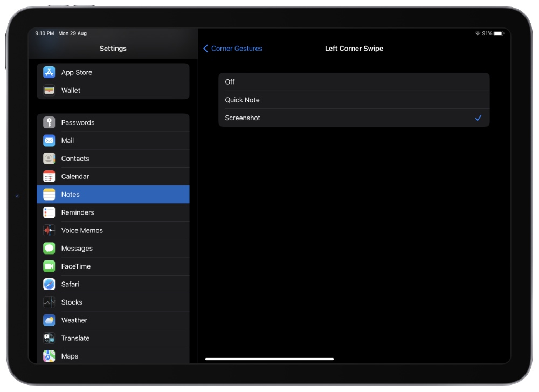This screenshot has height=392, width=539.
Task: Open Voice Memos settings row
Action: tap(113, 230)
